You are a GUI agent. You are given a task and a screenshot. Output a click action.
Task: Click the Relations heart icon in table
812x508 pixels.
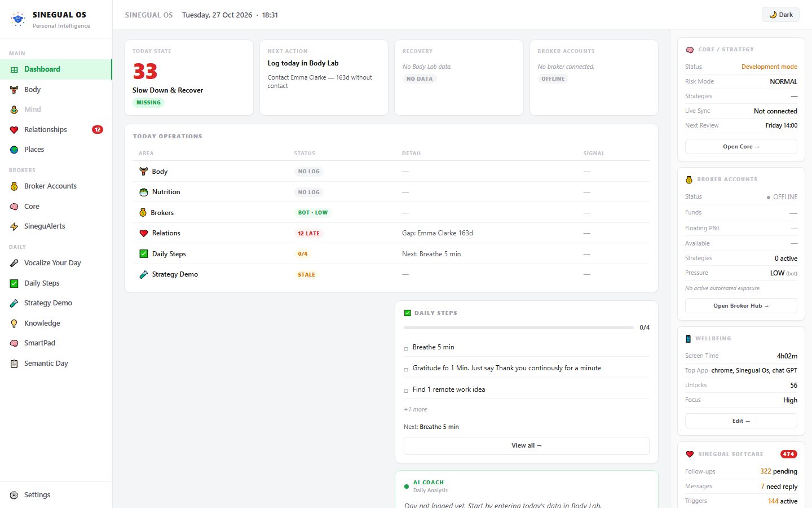144,233
